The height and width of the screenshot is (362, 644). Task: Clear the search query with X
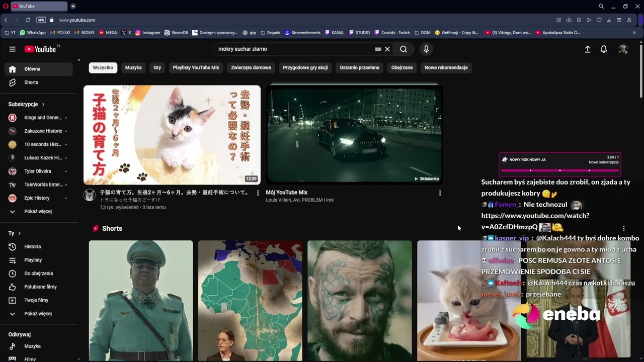coord(387,49)
